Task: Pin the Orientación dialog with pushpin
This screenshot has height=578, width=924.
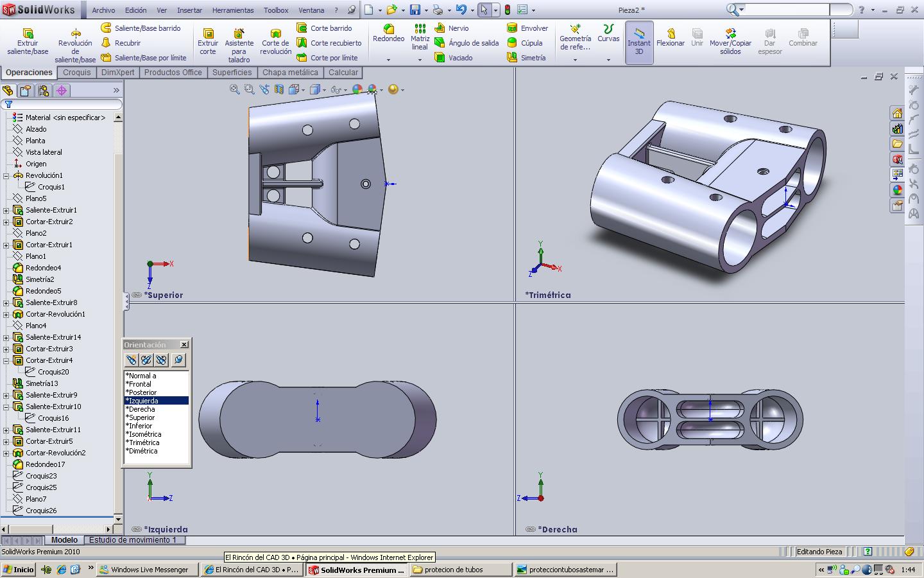Action: click(178, 360)
